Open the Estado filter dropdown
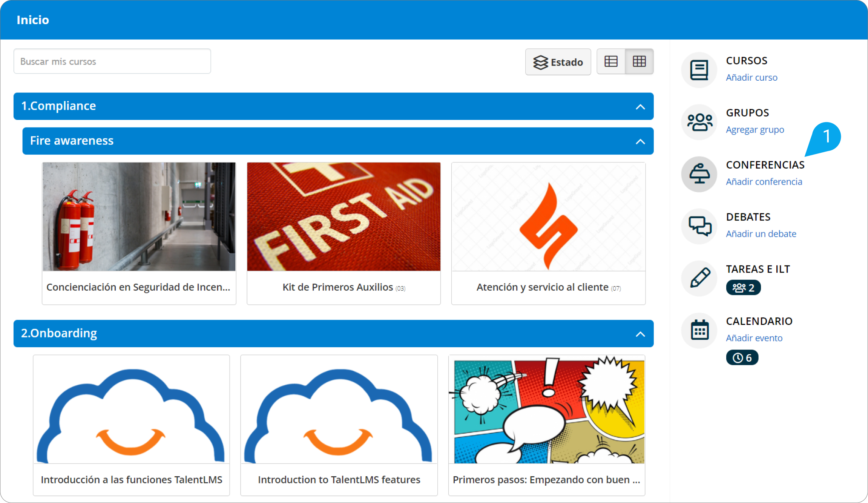The width and height of the screenshot is (868, 503). click(x=558, y=62)
